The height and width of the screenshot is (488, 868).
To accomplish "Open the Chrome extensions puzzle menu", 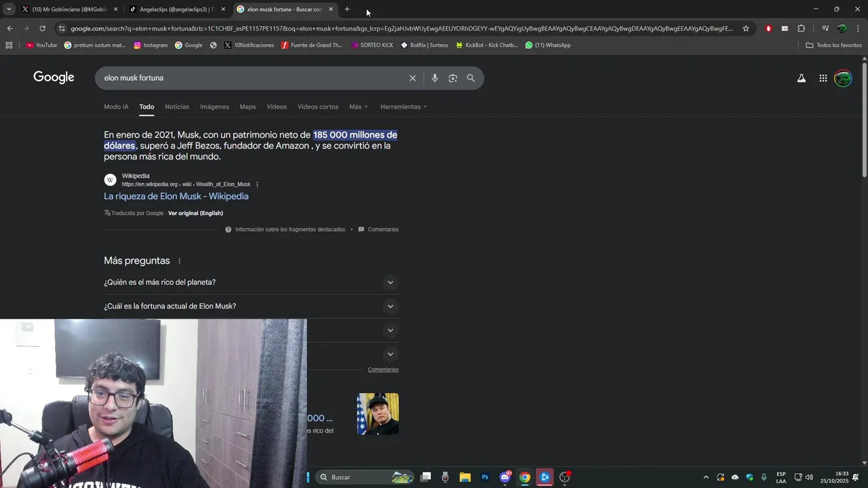I will [801, 28].
